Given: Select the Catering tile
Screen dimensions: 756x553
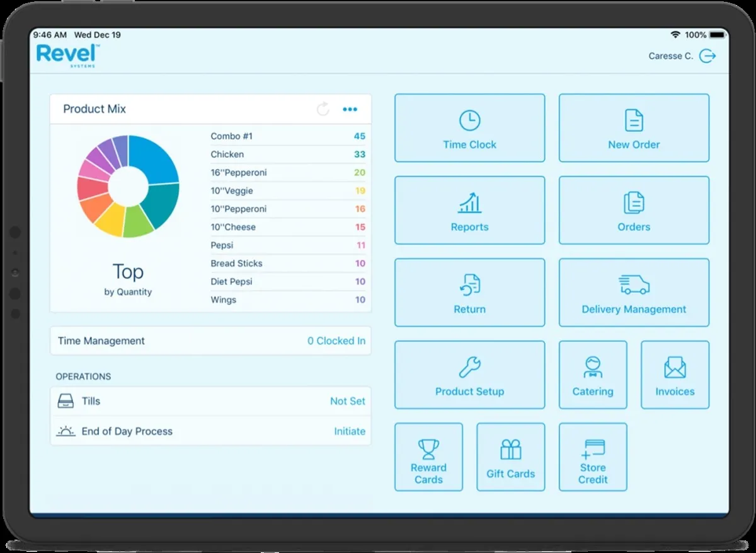Looking at the screenshot, I should (x=592, y=375).
